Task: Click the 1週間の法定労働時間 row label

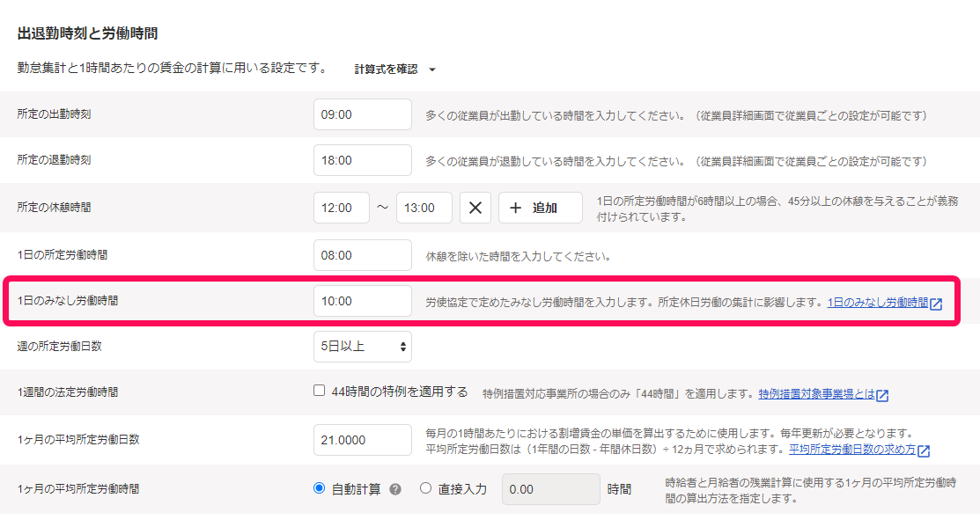Action: tap(68, 392)
